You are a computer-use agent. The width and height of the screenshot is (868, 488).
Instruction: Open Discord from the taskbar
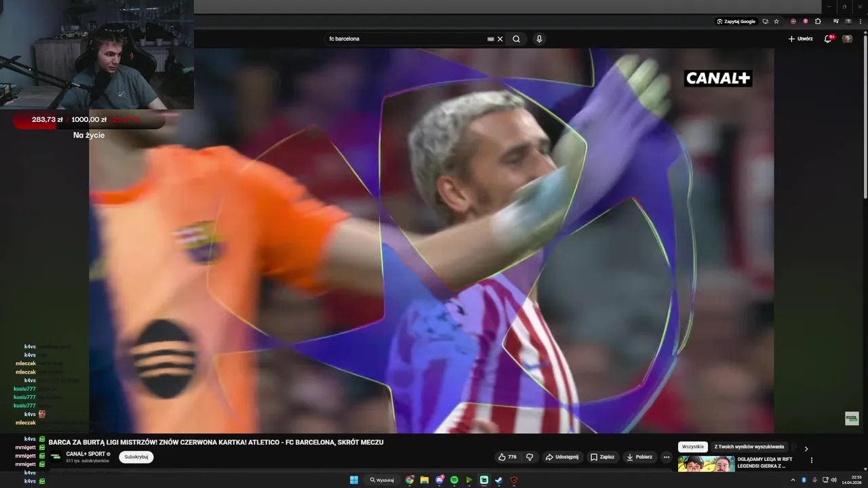(x=439, y=480)
